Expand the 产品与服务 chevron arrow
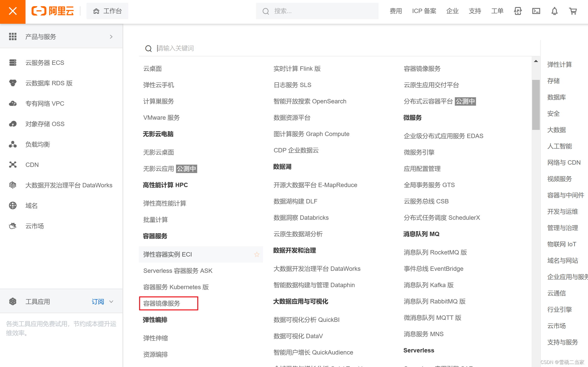This screenshot has height=367, width=588. click(111, 37)
